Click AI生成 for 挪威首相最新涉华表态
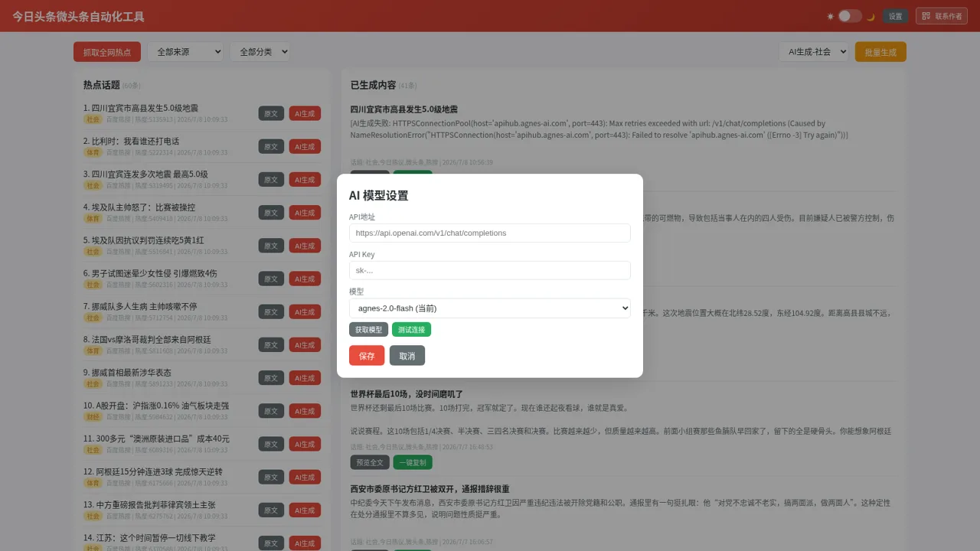 (x=305, y=378)
